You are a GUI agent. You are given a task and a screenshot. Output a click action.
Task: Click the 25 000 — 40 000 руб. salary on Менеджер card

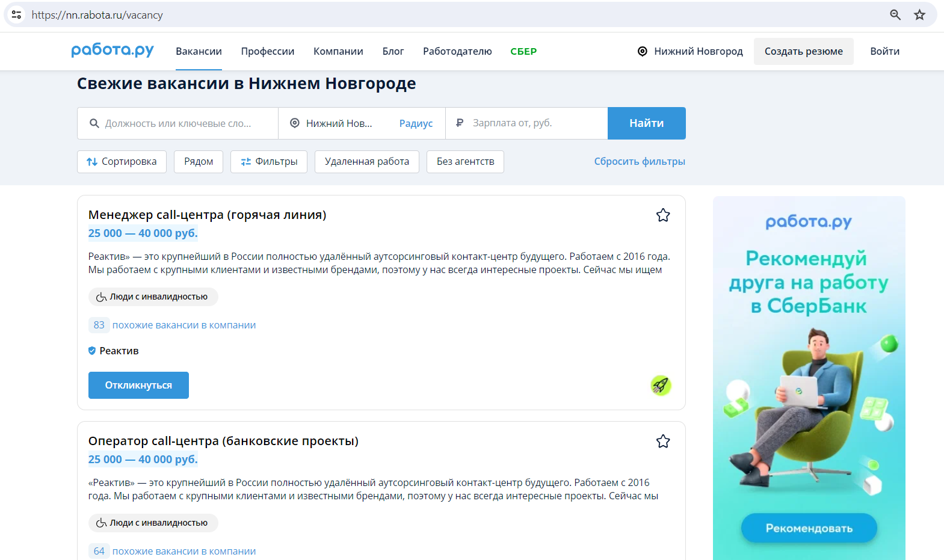pos(143,233)
